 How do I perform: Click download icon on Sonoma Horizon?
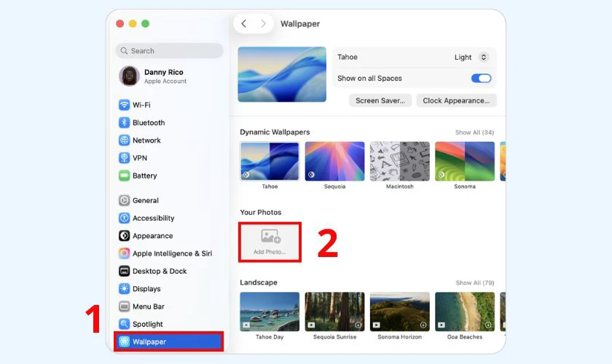[x=423, y=325]
